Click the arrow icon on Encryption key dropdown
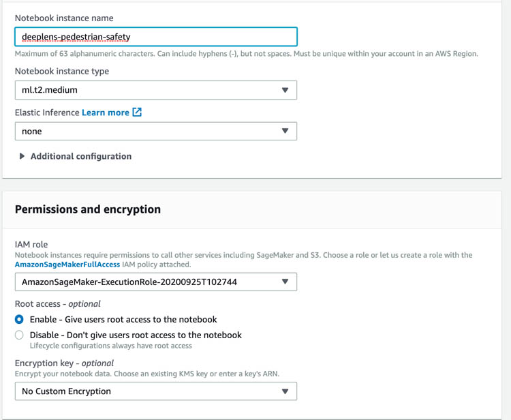The width and height of the screenshot is (511, 420). (x=285, y=391)
